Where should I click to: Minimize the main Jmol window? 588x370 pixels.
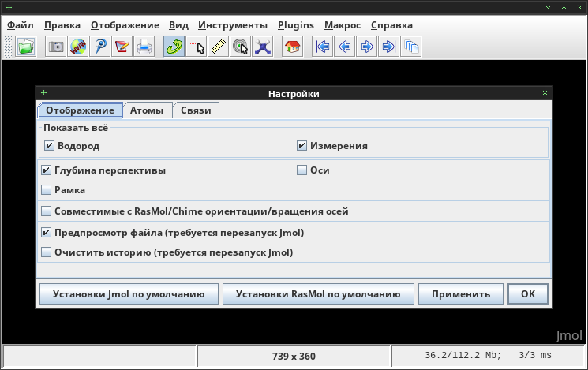click(x=548, y=7)
